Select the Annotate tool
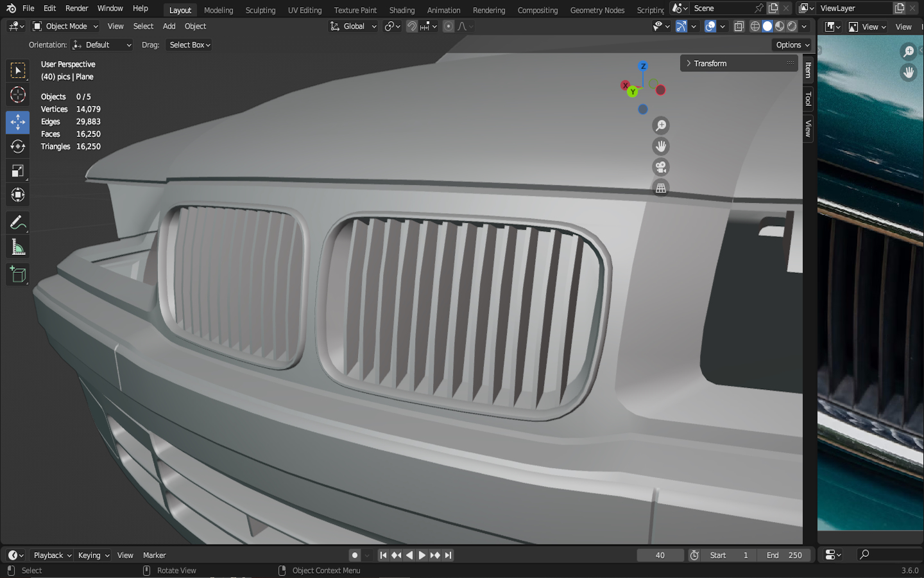 [x=18, y=223]
